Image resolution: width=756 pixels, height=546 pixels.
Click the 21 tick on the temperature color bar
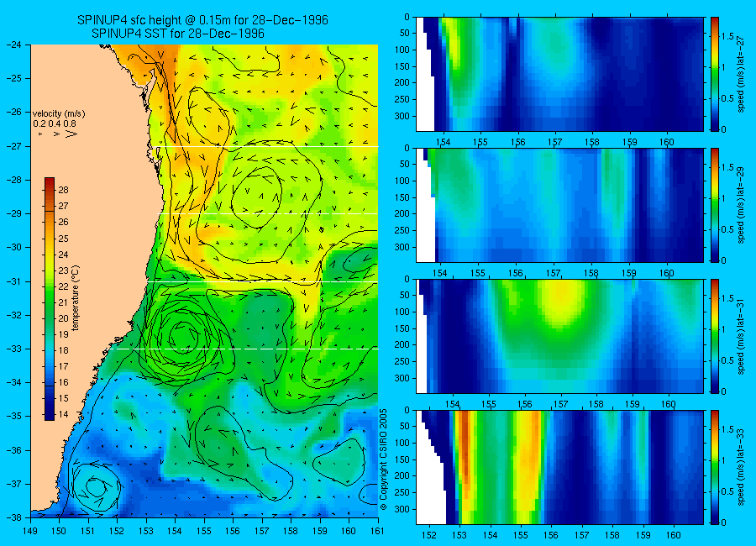coord(63,302)
